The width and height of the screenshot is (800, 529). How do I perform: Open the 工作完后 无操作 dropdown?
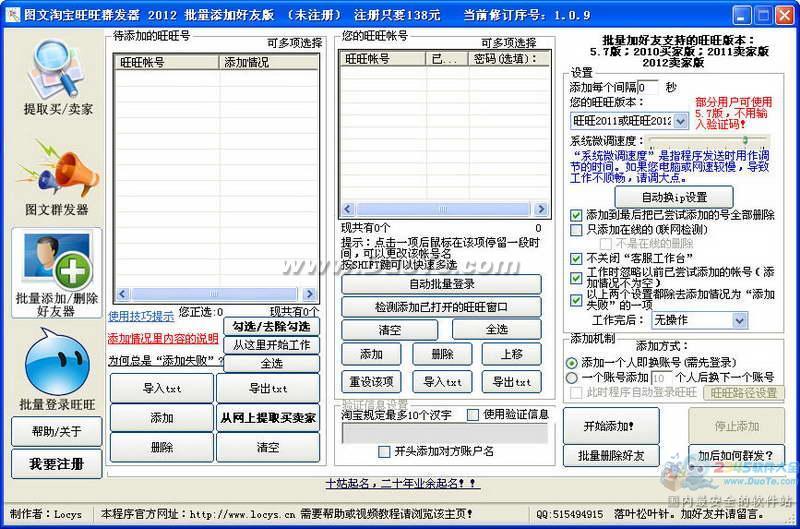coord(699,320)
